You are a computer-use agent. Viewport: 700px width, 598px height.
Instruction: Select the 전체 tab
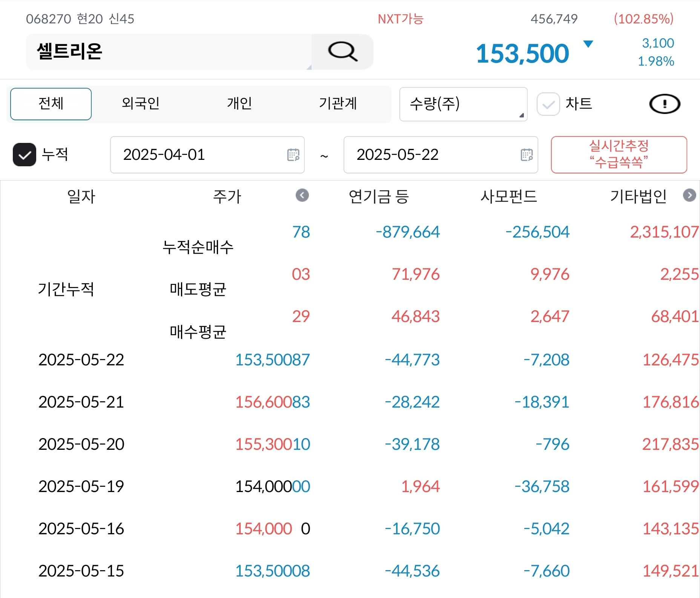pos(51,104)
